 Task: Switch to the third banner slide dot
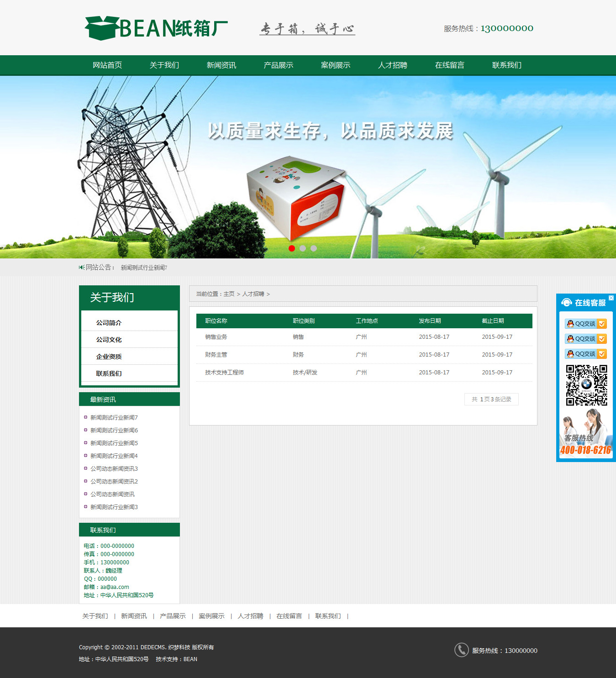314,248
